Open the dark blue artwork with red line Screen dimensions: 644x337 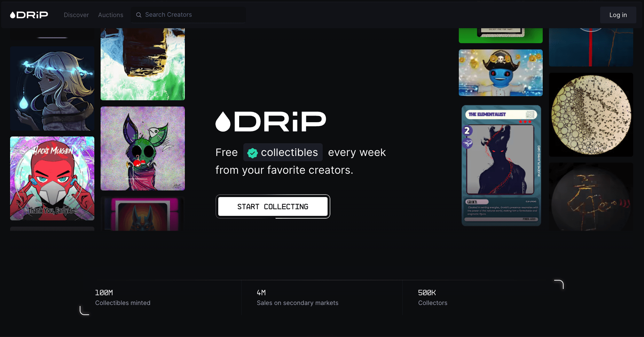(x=591, y=47)
